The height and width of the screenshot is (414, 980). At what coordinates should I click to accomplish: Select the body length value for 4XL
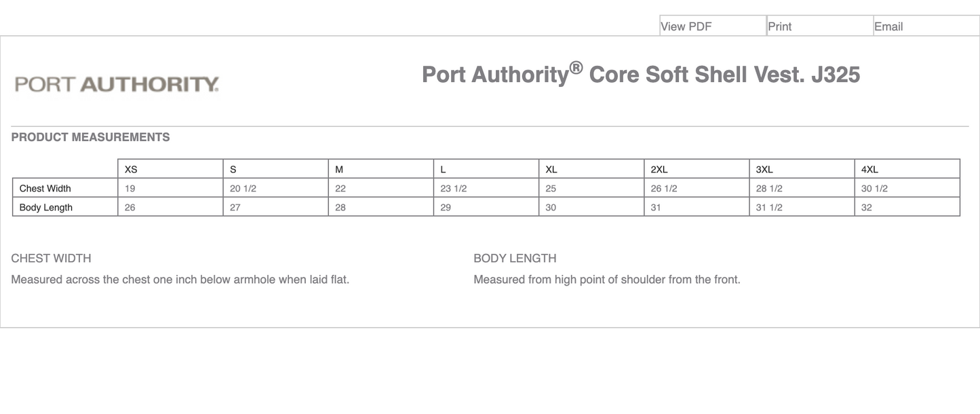[867, 207]
